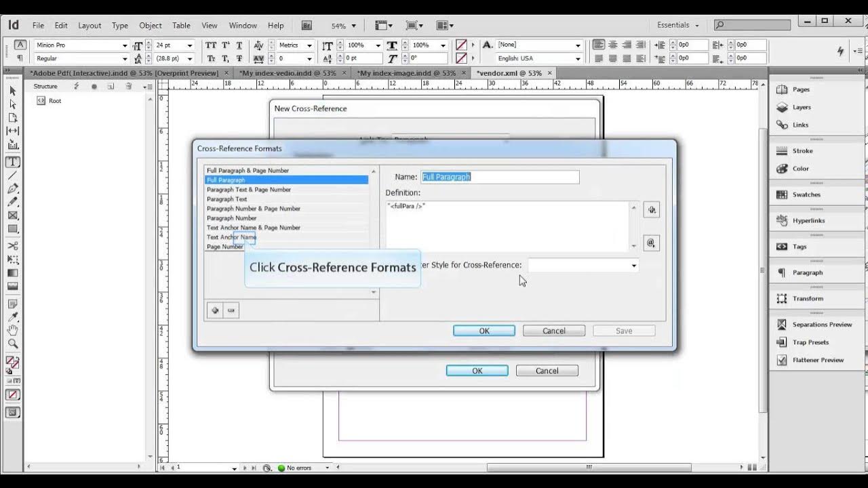The height and width of the screenshot is (488, 868).
Task: Switch to Character Formatting Controls
Action: pyautogui.click(x=20, y=45)
